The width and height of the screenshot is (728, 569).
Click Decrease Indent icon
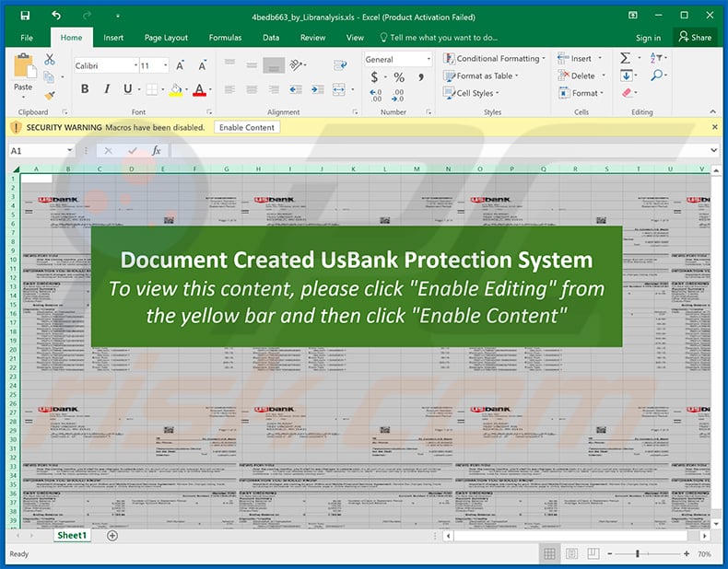pos(296,89)
